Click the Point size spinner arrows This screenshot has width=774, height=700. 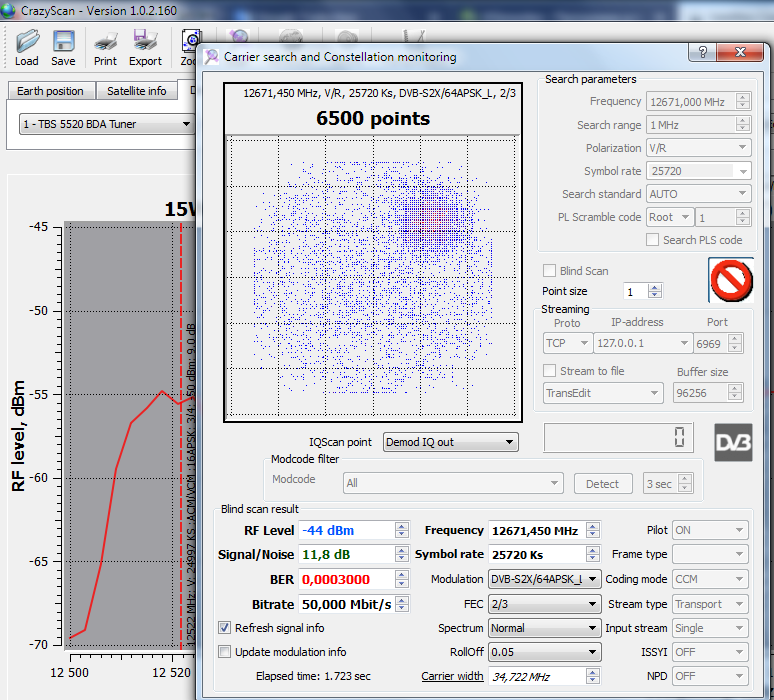coord(655,291)
